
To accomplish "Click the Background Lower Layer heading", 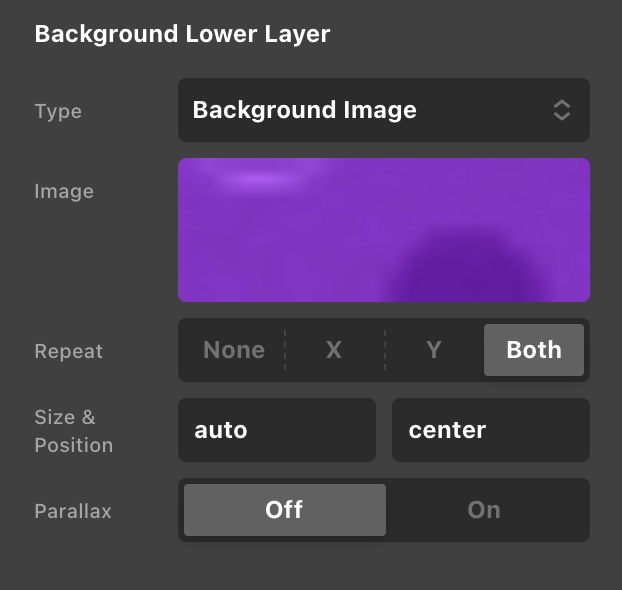I will [x=182, y=34].
